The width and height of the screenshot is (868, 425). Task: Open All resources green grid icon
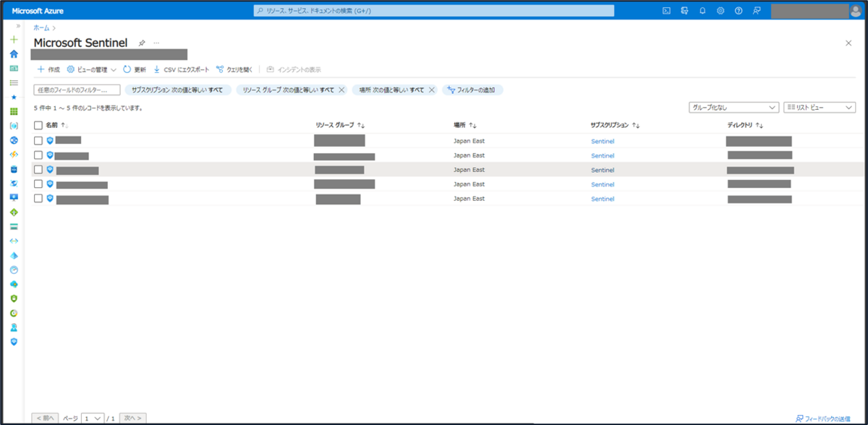coord(14,112)
